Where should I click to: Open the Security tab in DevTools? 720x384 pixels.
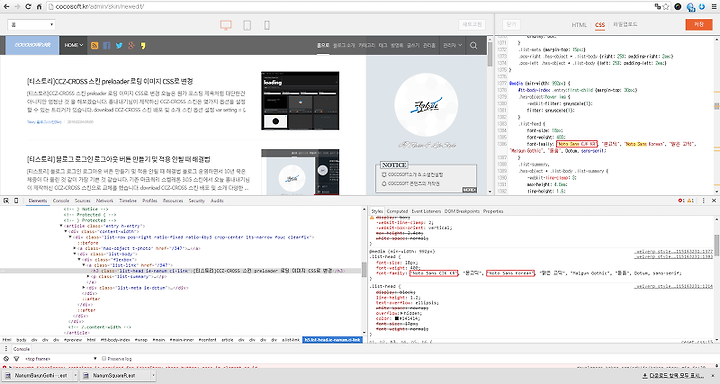tap(197, 201)
